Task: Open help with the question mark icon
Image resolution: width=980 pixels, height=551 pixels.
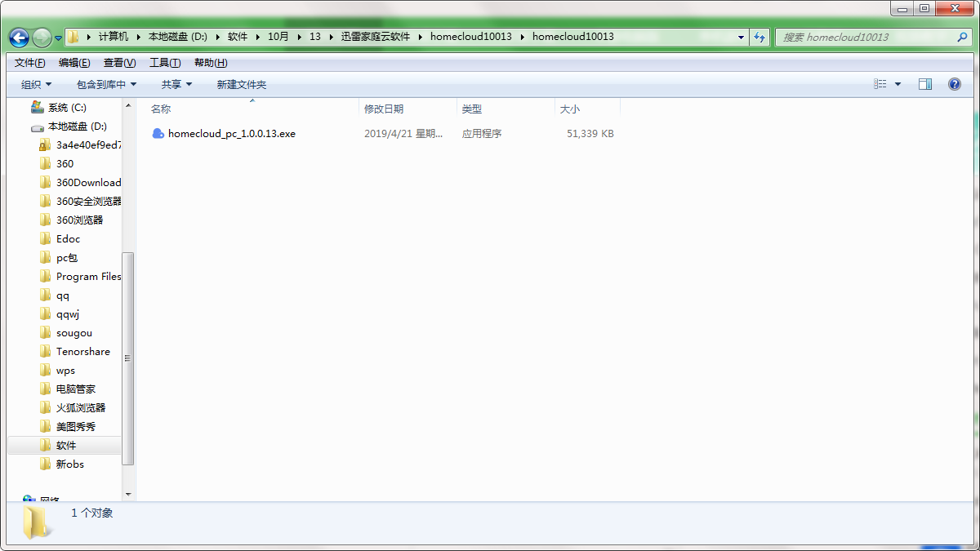Action: pyautogui.click(x=954, y=84)
